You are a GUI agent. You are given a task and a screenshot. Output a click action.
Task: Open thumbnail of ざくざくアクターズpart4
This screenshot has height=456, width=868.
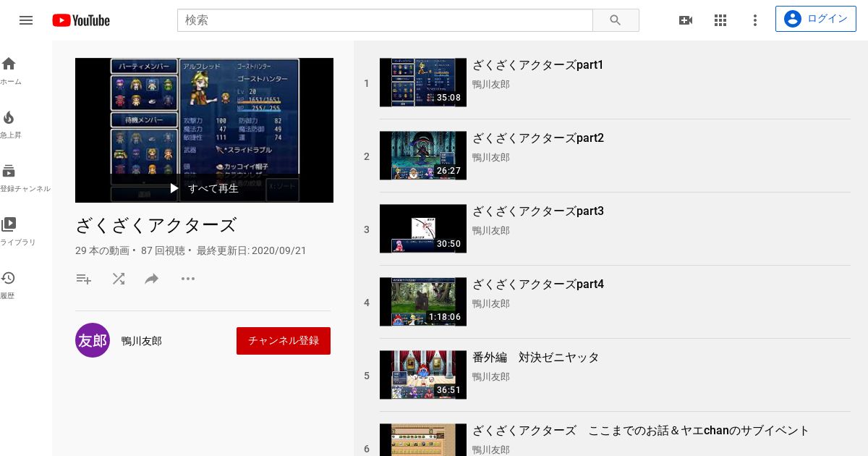[423, 302]
